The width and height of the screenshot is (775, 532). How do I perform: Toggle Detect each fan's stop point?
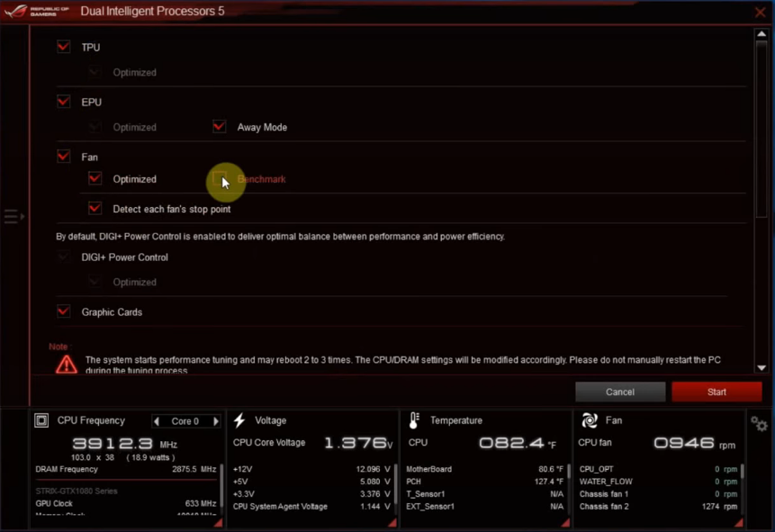[95, 209]
